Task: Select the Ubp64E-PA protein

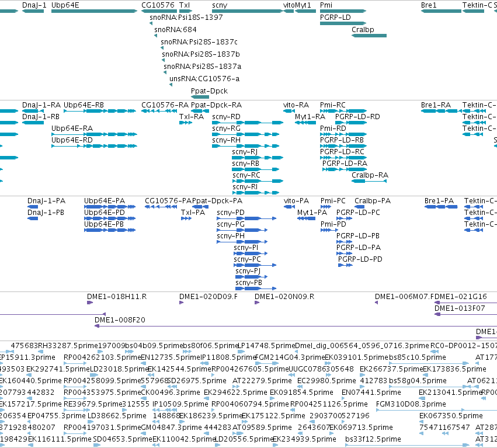Action: (110, 207)
